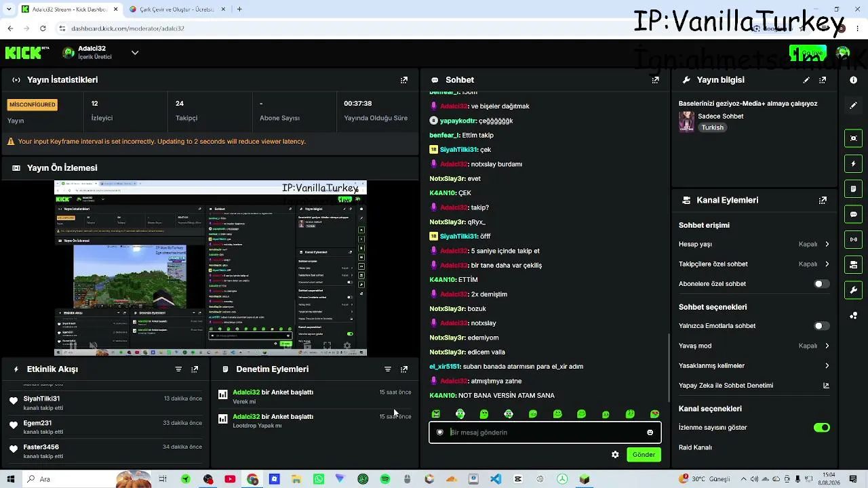Image resolution: width=868 pixels, height=488 pixels.
Task: Click the Faster3456 follow event row
Action: (105, 451)
